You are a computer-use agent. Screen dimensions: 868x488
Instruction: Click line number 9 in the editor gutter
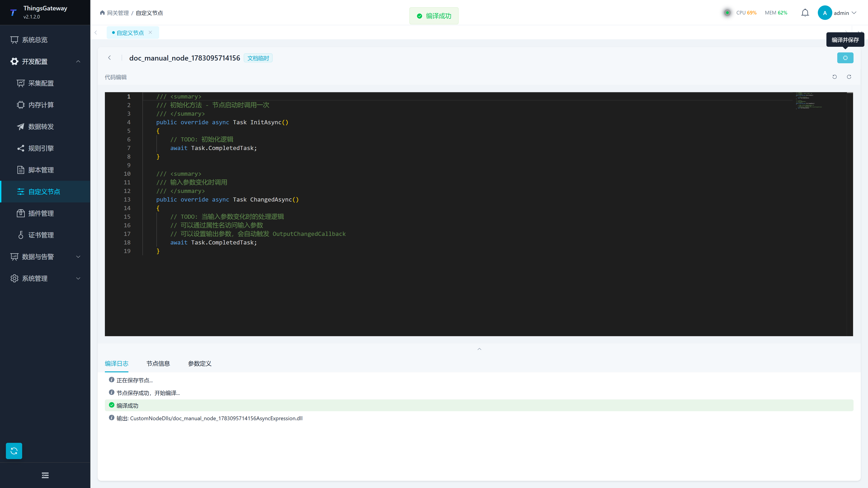tap(129, 165)
